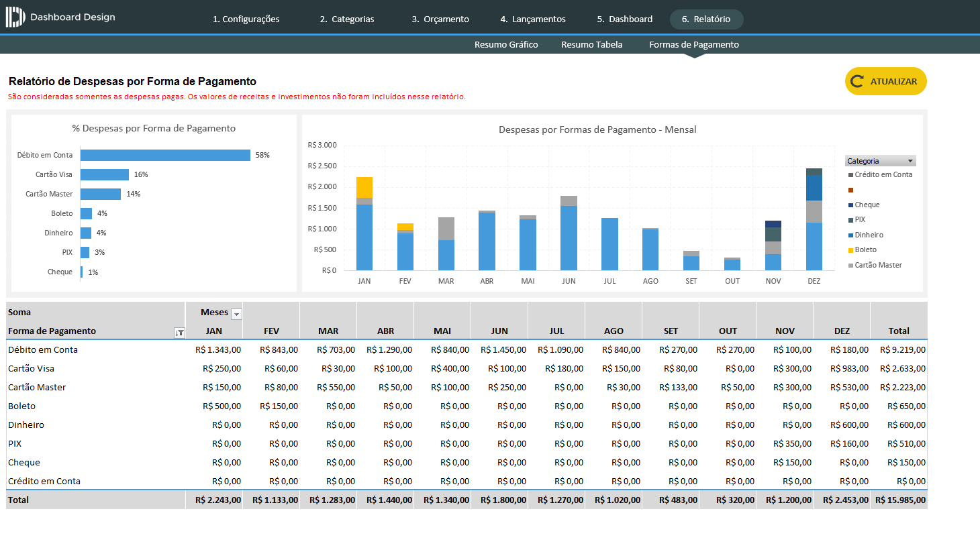This screenshot has height=560, width=980.
Task: Click the yellow Boleto legend swatch
Action: [850, 250]
